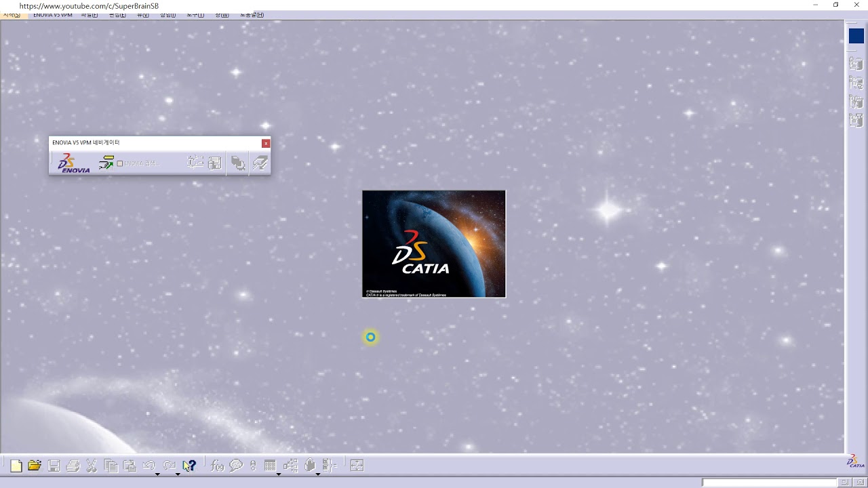Open the ENOVIA V5 VPM menu
The height and width of the screenshot is (488, 868).
click(53, 15)
